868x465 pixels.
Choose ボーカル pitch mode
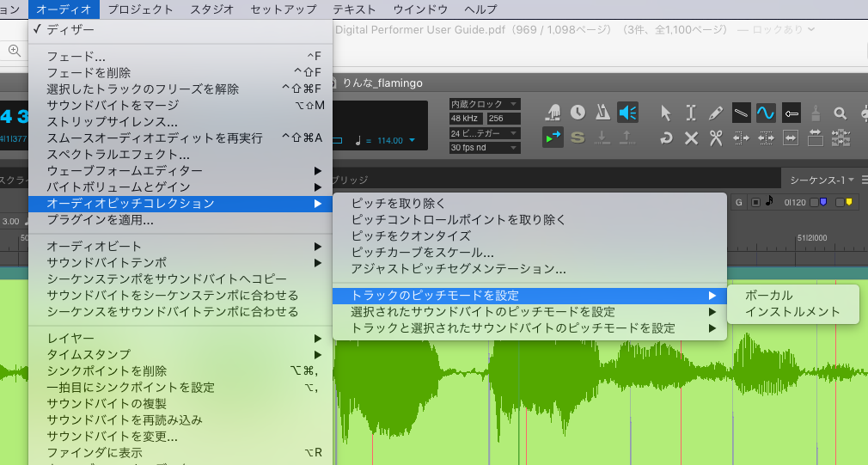click(792, 296)
